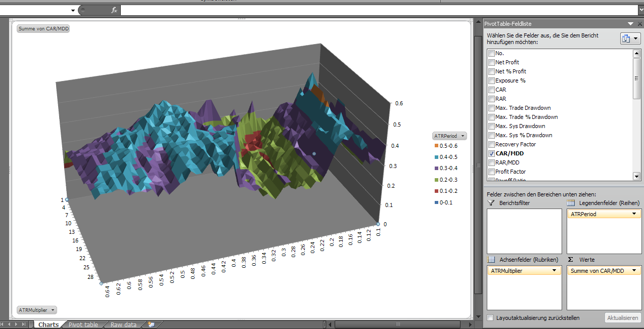
Task: Enable the Net Profit field checkbox
Action: click(491, 62)
